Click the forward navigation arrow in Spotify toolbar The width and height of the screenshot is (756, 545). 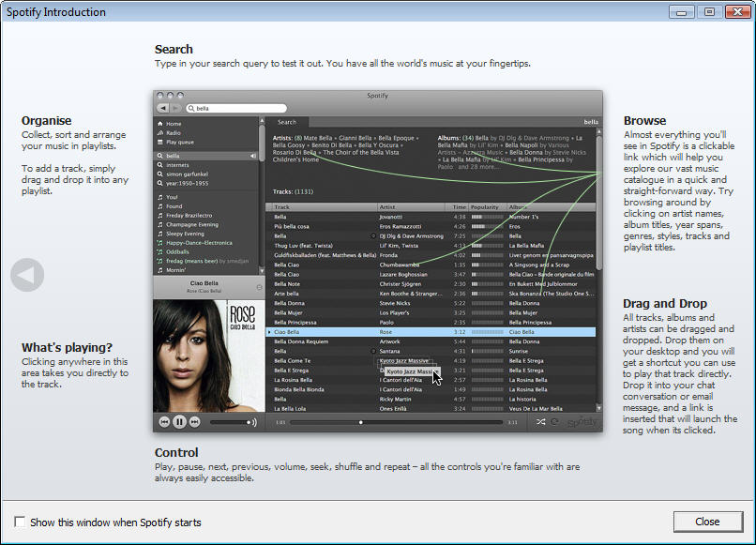tap(176, 108)
